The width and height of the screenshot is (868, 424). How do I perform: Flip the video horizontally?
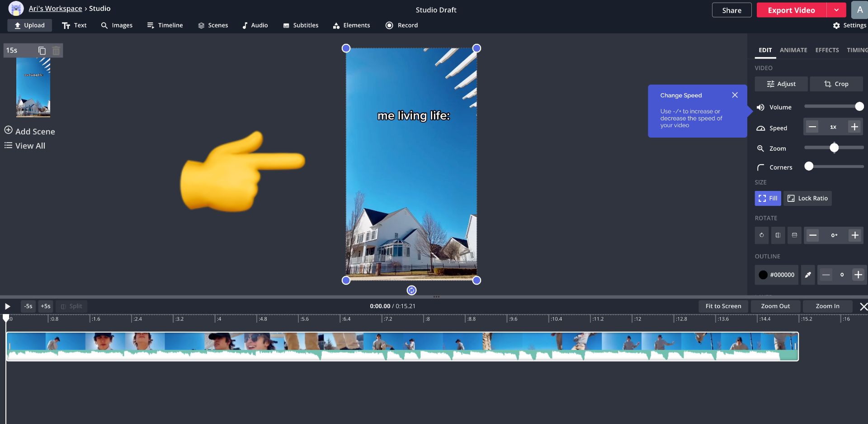click(778, 235)
